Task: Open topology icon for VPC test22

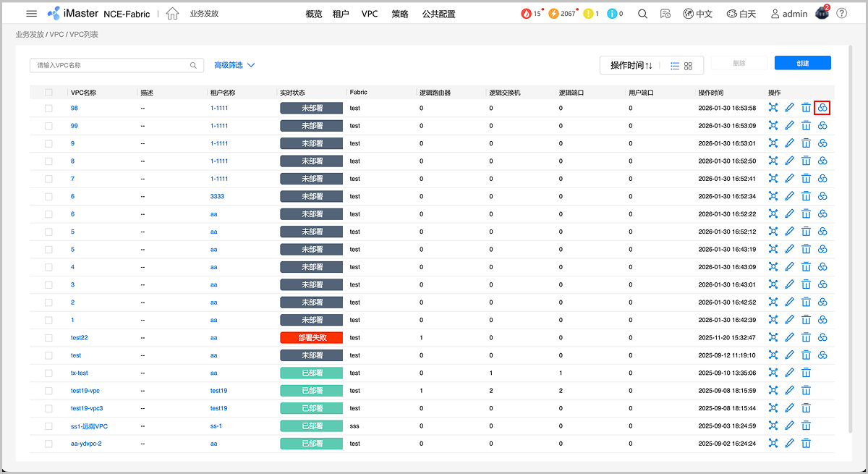Action: point(773,337)
